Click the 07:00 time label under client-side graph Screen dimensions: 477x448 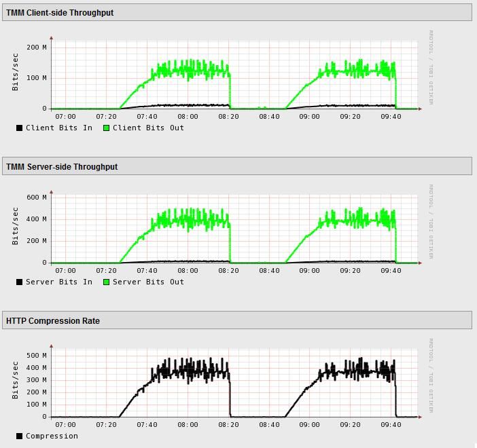coord(65,116)
